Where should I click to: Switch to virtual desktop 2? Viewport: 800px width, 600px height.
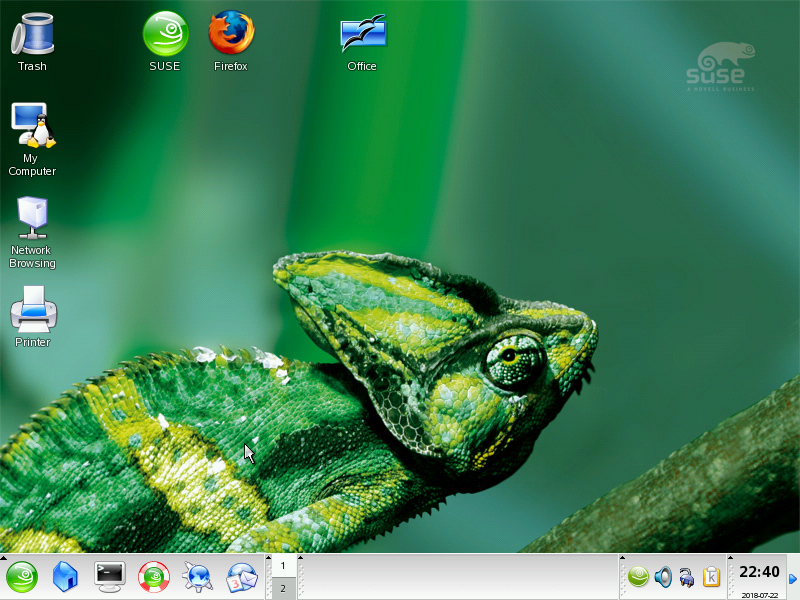(282, 588)
